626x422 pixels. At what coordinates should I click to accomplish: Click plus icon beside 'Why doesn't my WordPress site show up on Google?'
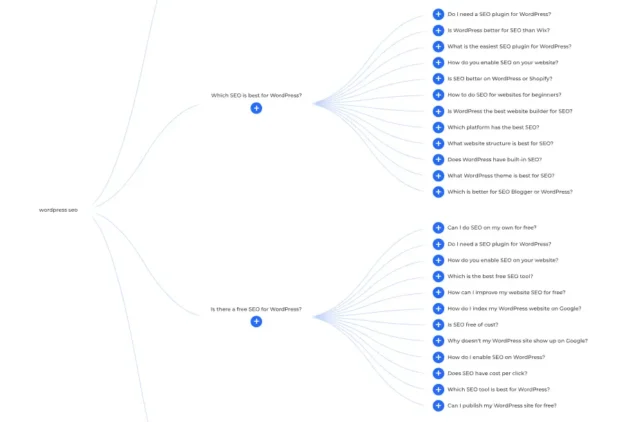(438, 341)
